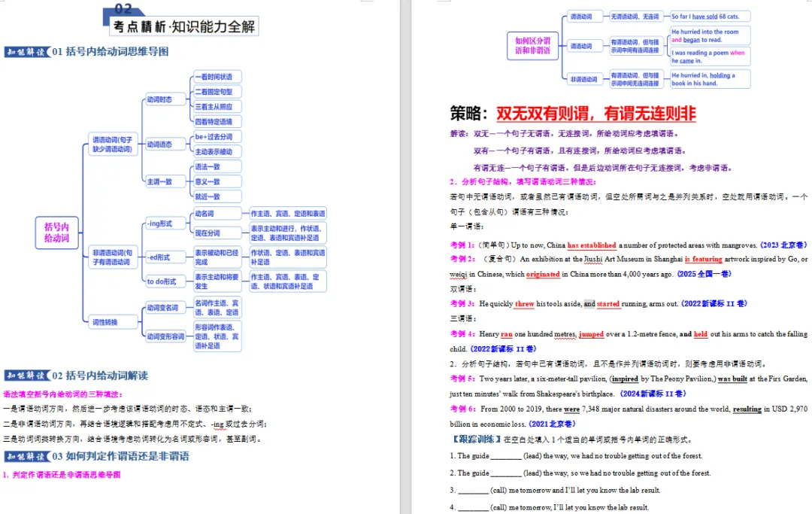
Task: Click section title '03 如何判定作谓语还是非谓语'
Action: (120, 457)
